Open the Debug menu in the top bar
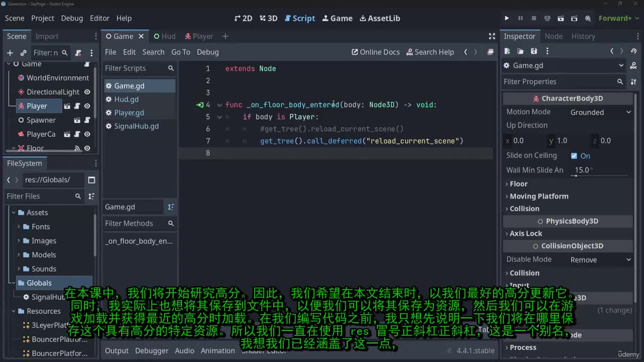The image size is (644, 362). (x=72, y=18)
